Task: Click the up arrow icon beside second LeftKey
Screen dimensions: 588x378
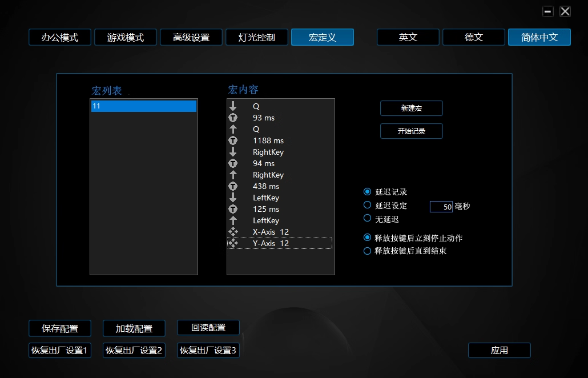Action: pos(233,220)
